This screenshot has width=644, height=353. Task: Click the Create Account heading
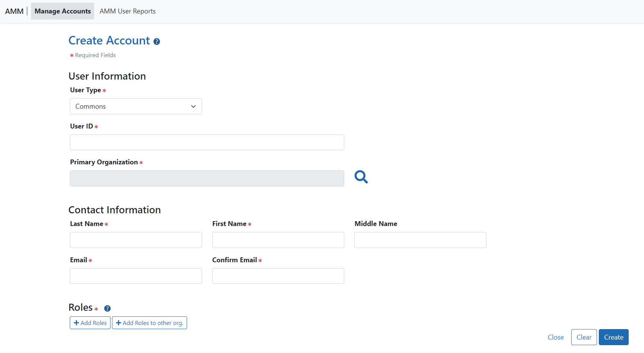pyautogui.click(x=109, y=40)
